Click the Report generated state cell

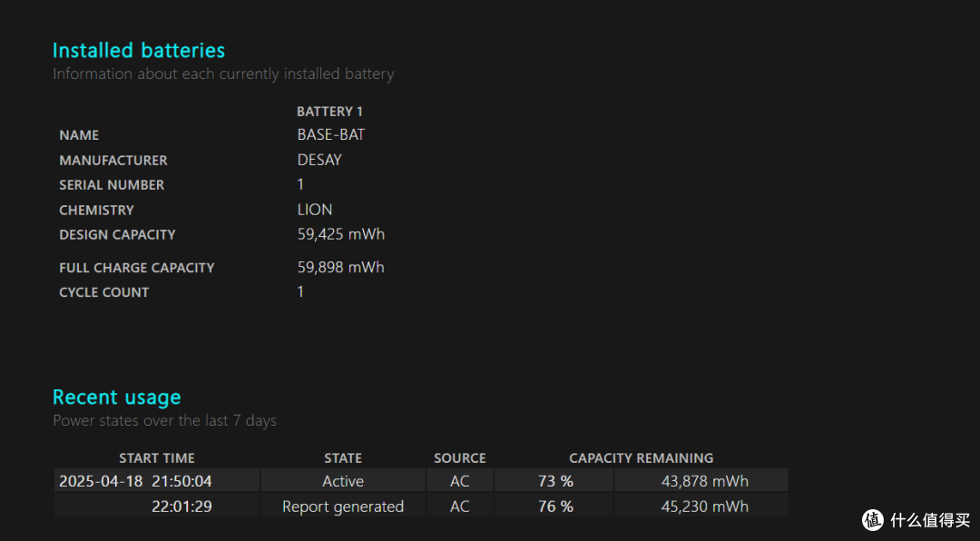click(343, 506)
